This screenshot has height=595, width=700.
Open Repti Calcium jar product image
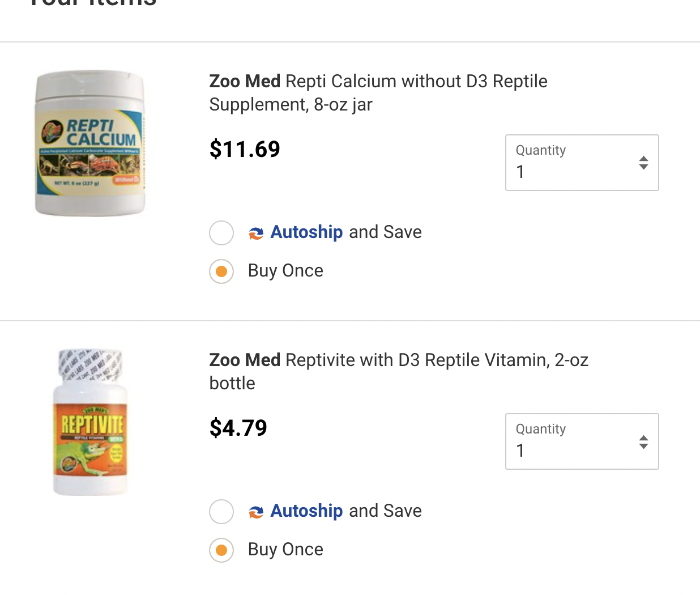(x=90, y=143)
